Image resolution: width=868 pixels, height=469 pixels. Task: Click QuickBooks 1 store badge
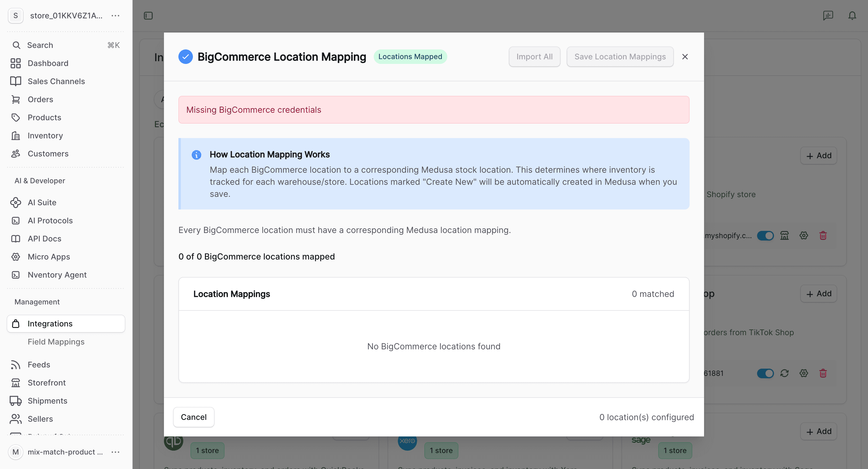pos(207,451)
